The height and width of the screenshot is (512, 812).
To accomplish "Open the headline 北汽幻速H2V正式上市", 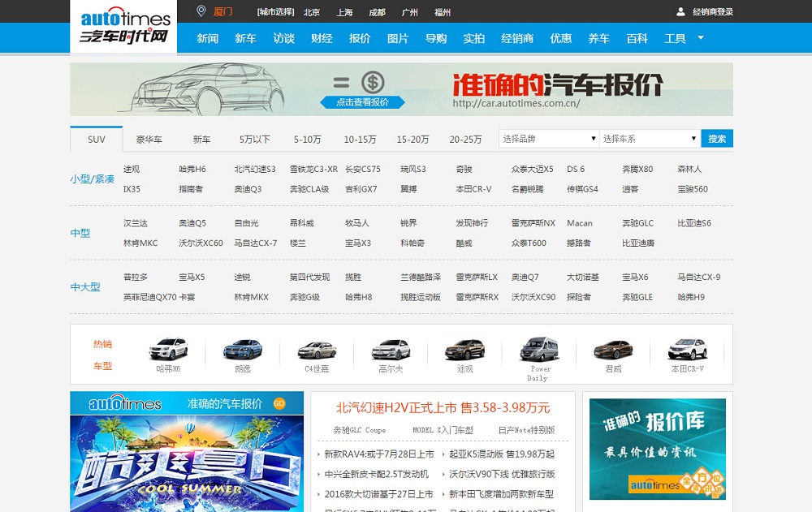I will 443,408.
